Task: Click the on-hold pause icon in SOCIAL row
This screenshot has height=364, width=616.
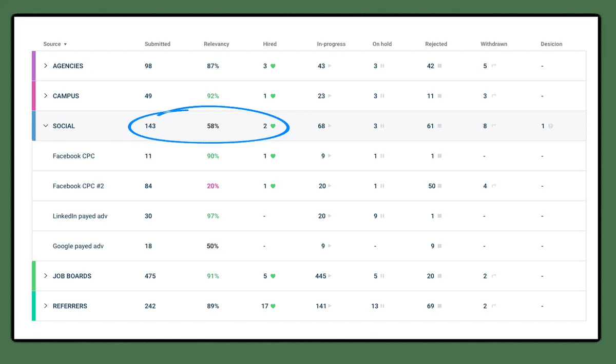Action: [x=382, y=126]
